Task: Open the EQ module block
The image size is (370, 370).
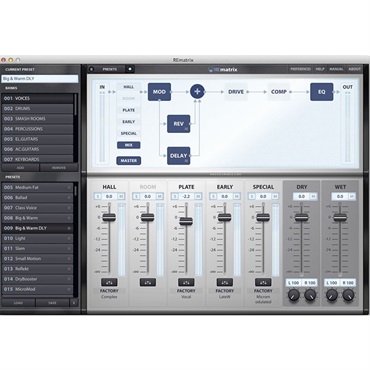Action: [x=322, y=92]
